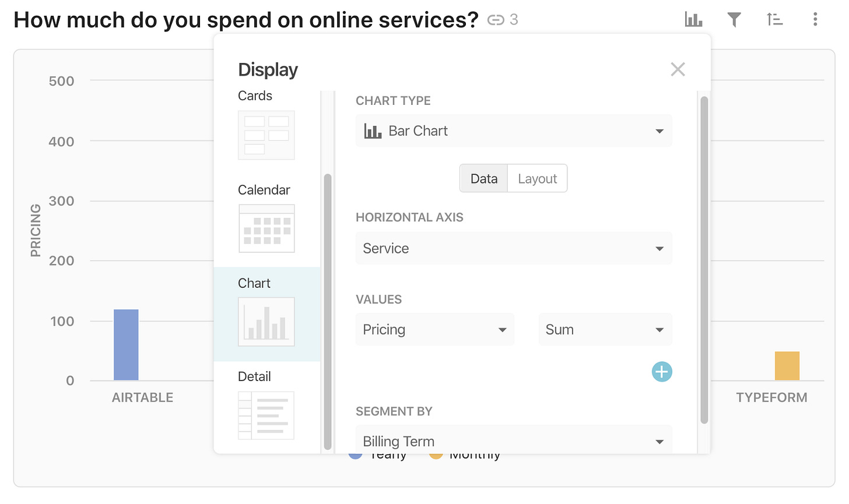Screen dimensions: 849x504
Task: Open the Service horizontal axis dropdown
Action: click(514, 248)
